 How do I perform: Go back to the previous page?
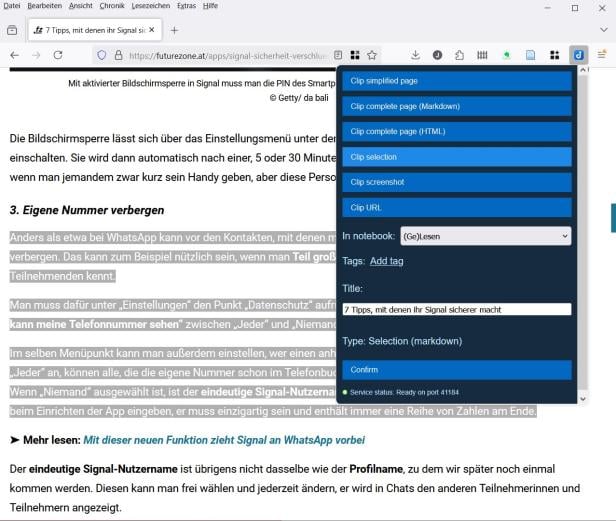click(x=15, y=55)
